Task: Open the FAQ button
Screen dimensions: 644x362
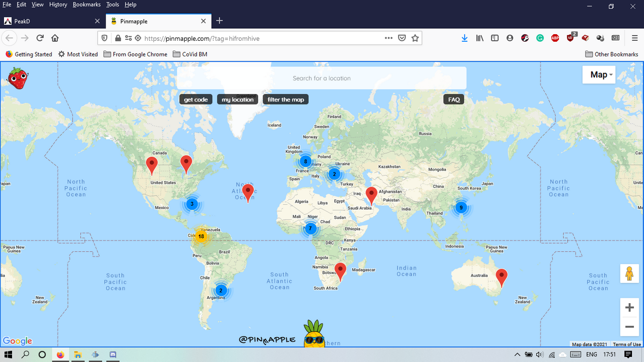Action: coord(454,100)
